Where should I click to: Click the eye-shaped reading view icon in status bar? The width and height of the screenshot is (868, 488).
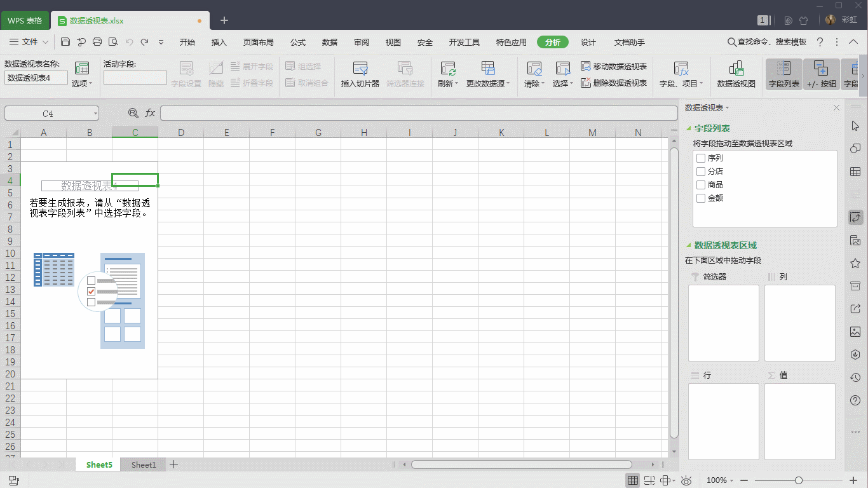click(x=686, y=480)
